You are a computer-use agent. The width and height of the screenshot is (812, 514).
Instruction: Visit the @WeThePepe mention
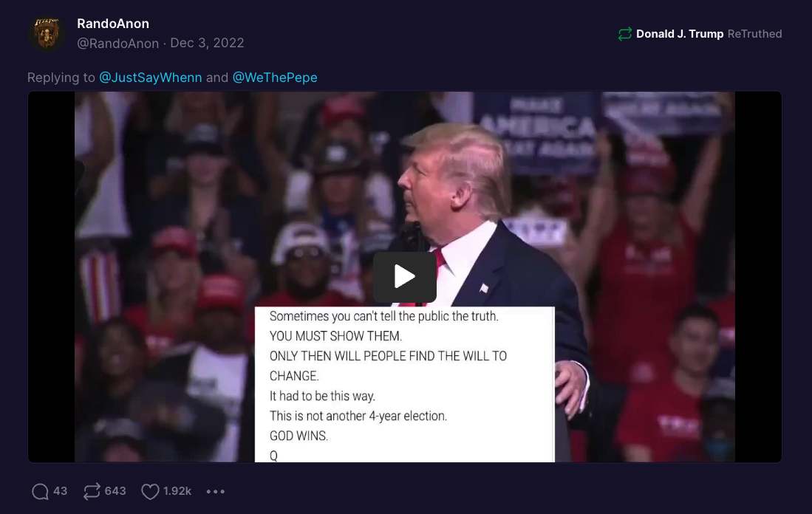tap(274, 78)
